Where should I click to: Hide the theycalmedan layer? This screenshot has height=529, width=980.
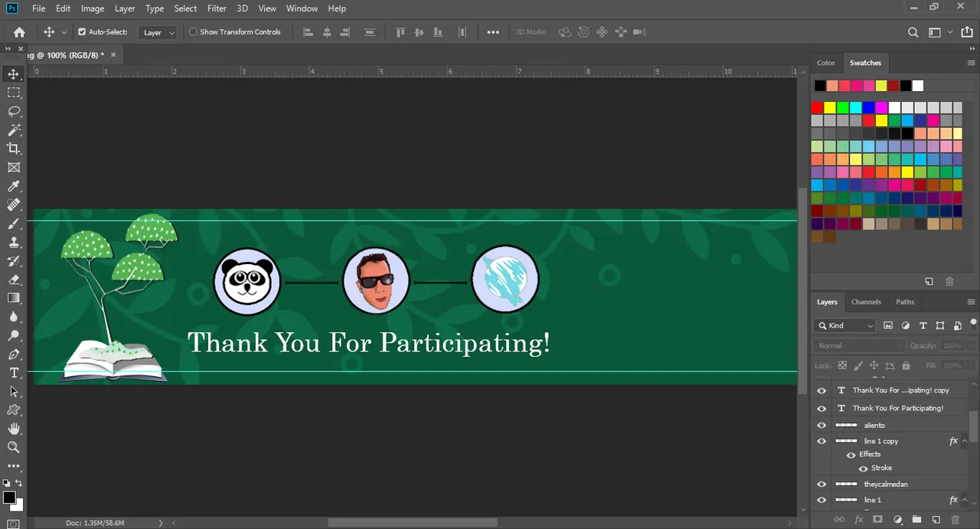point(822,484)
